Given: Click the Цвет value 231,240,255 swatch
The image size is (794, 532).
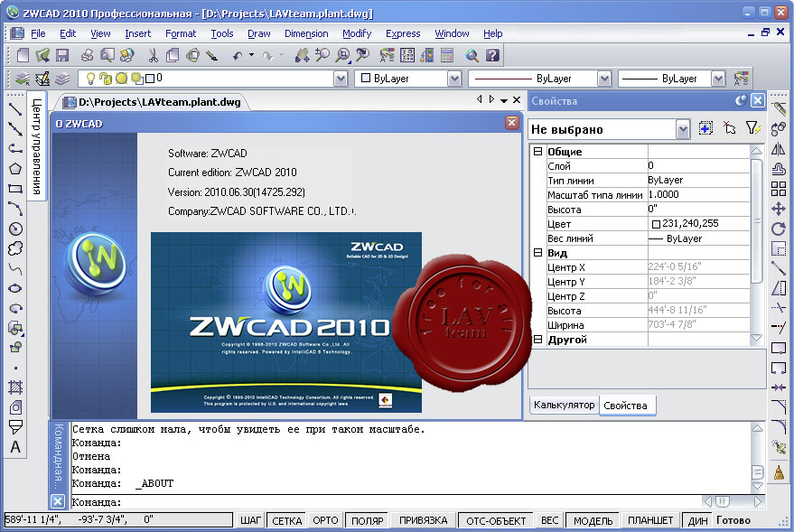Looking at the screenshot, I should point(656,224).
